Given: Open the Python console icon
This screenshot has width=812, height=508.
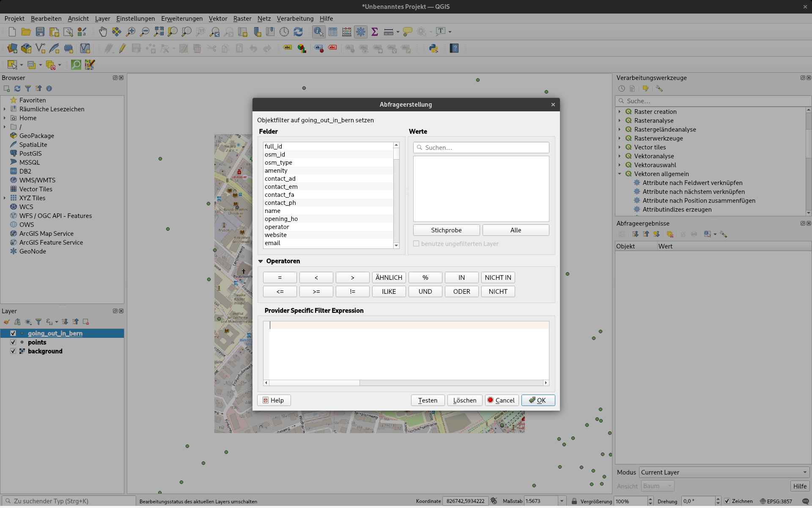Looking at the screenshot, I should 433,48.
